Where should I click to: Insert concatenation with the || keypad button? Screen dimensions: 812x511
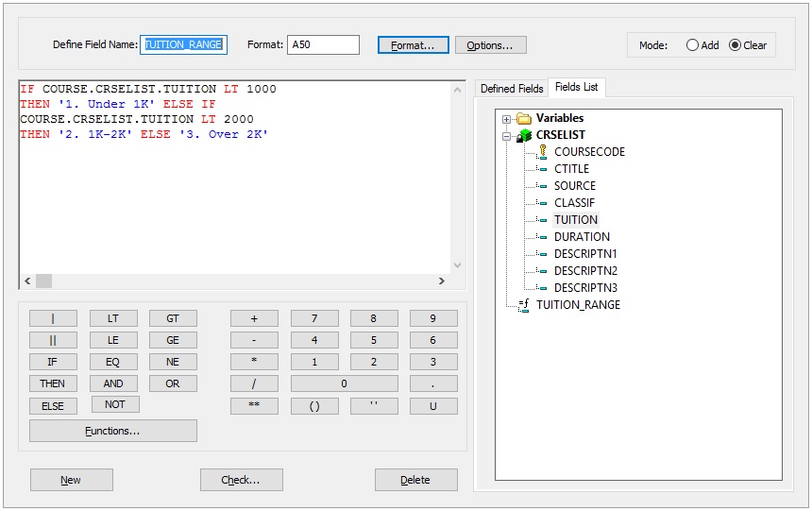pos(53,340)
